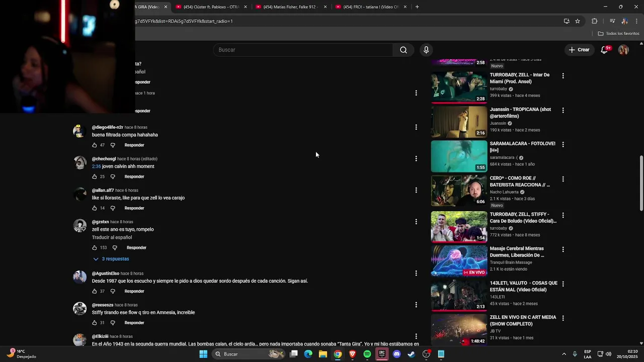Expand the 3 respuestas replies

click(x=111, y=259)
